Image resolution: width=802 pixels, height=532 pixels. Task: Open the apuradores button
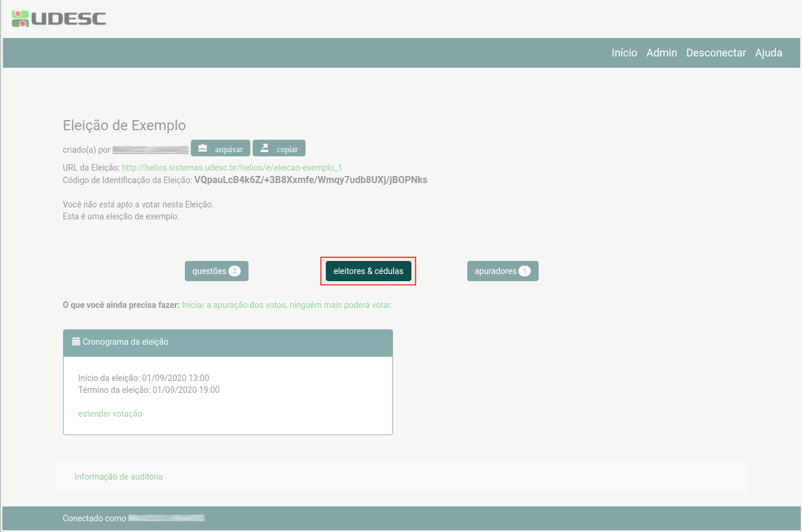tap(502, 271)
